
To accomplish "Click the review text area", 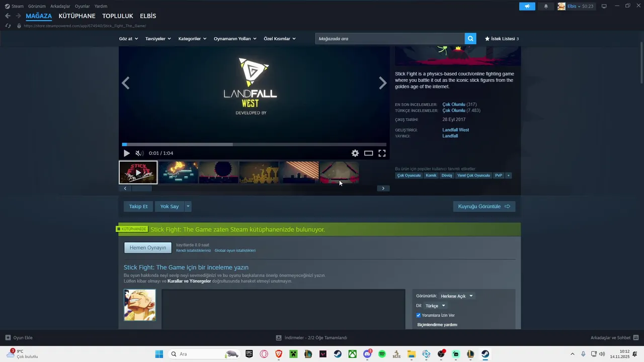I will click(x=283, y=309).
